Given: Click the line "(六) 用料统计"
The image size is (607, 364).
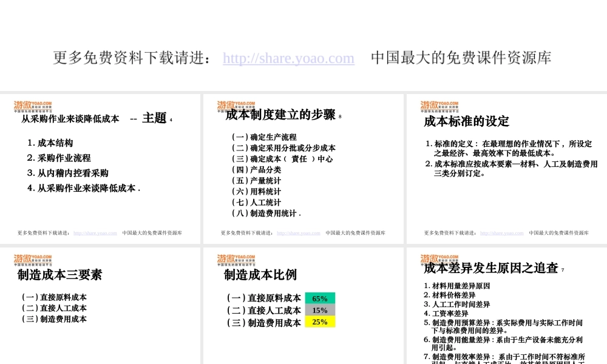Looking at the screenshot, I should [x=257, y=192].
